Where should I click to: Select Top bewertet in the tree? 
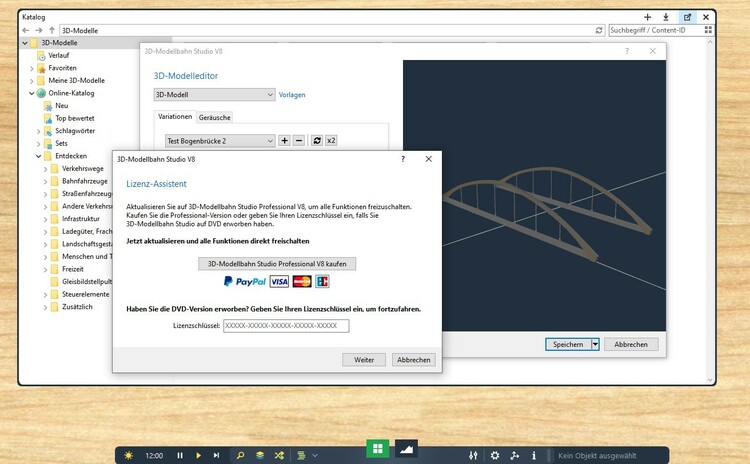click(x=75, y=118)
